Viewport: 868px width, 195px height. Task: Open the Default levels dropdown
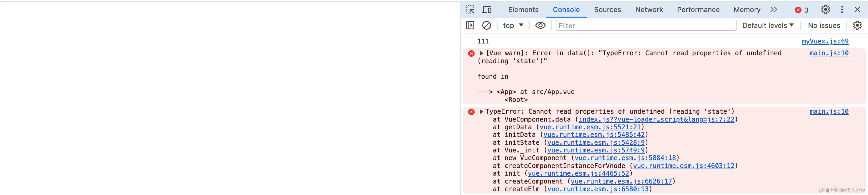point(768,25)
